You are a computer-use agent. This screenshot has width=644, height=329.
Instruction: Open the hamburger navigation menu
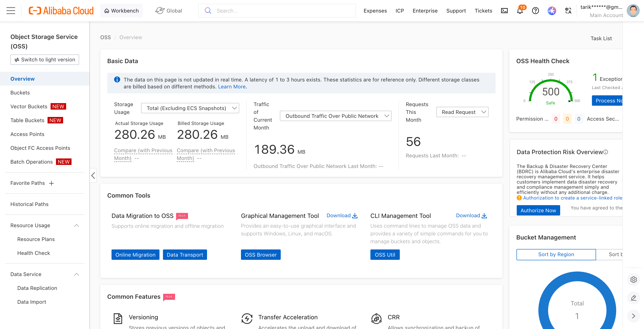(x=11, y=11)
